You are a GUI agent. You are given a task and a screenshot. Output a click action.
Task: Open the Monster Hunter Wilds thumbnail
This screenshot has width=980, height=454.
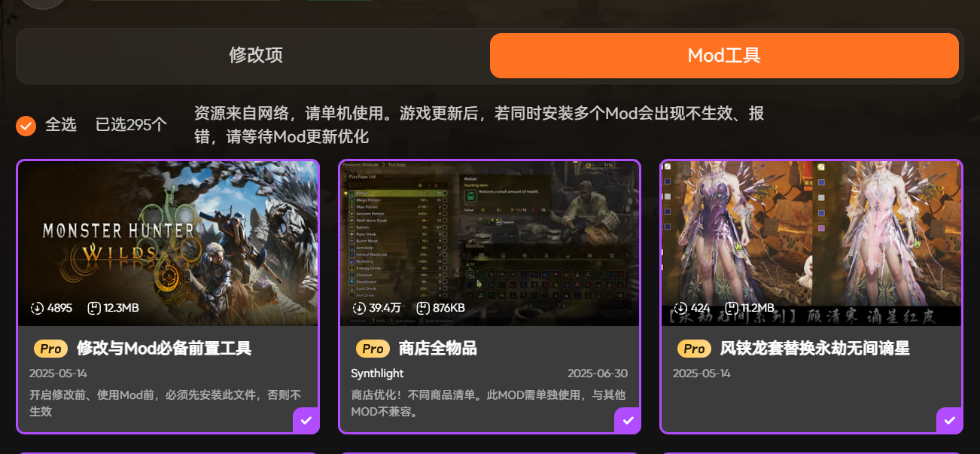(168, 243)
